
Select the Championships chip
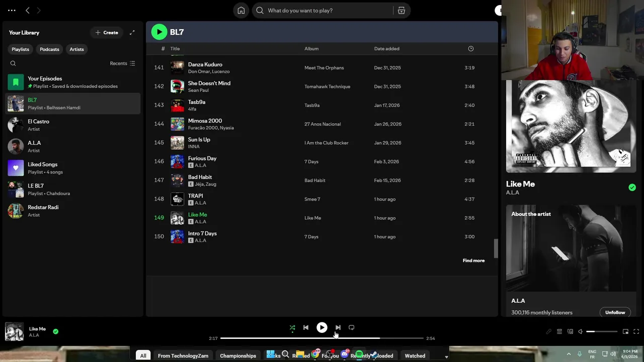coord(238,355)
